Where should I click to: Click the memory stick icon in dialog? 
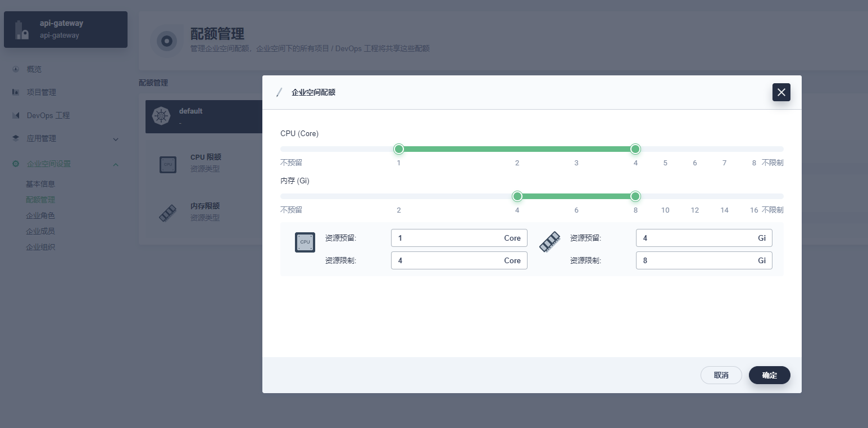[x=549, y=242]
